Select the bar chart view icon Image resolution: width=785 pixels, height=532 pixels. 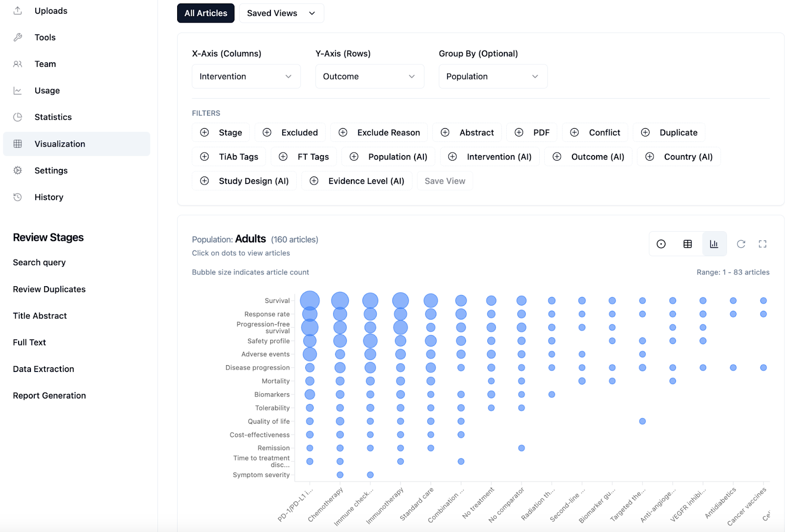point(714,244)
